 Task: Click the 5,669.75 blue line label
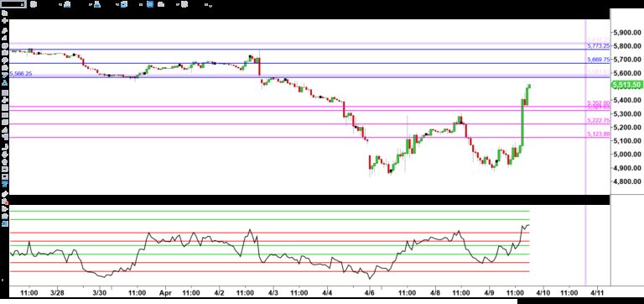(x=599, y=60)
